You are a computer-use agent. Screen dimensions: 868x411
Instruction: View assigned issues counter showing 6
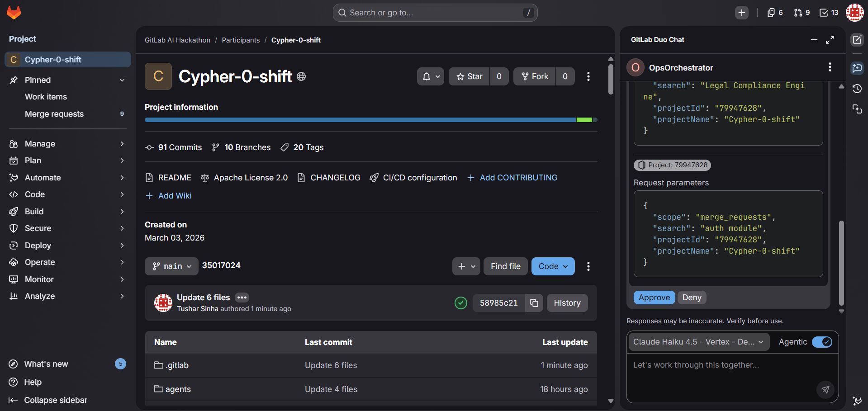click(x=775, y=13)
